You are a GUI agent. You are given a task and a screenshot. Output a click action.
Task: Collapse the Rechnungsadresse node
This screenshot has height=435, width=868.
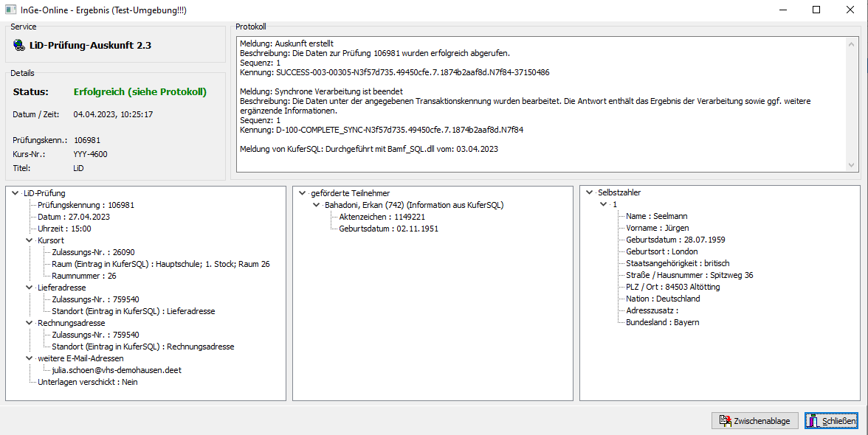29,323
